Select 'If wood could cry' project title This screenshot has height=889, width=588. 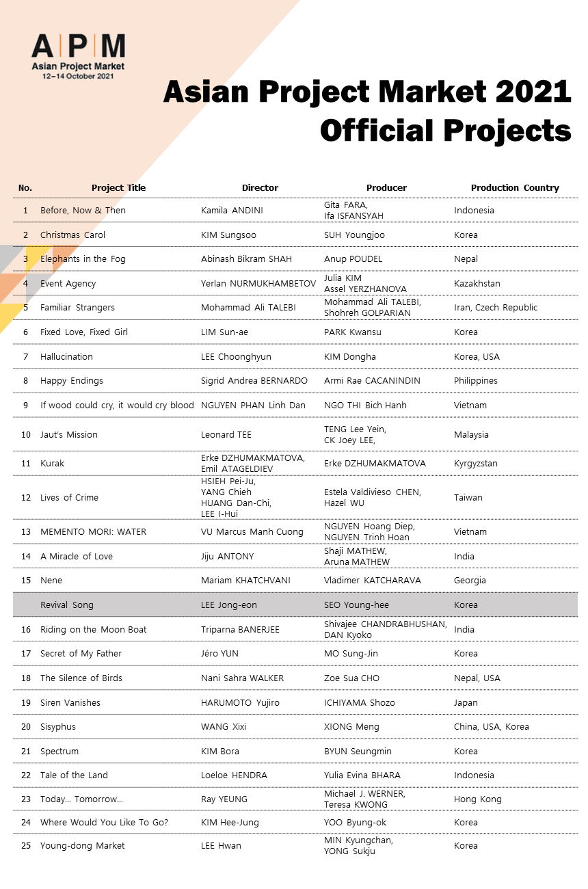(x=117, y=406)
